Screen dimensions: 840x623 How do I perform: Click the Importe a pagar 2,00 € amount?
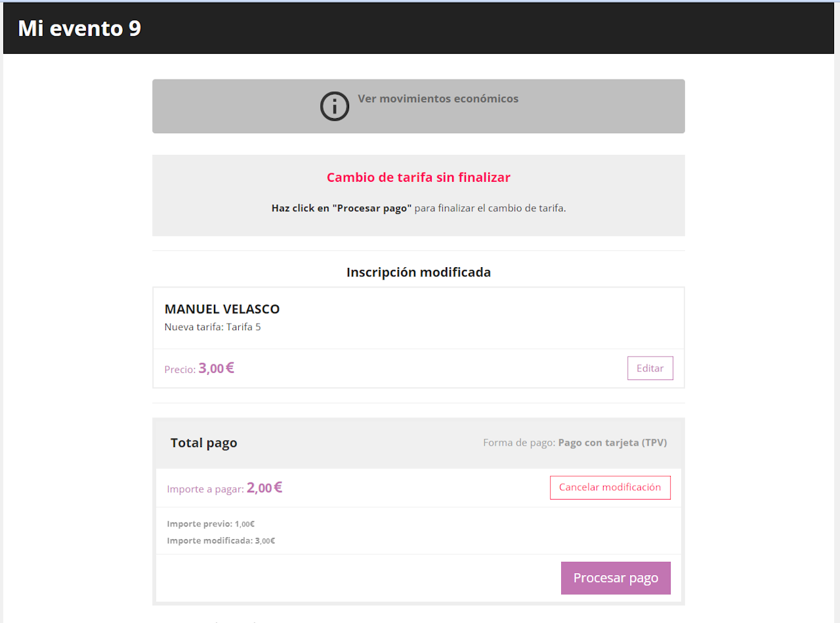point(264,488)
